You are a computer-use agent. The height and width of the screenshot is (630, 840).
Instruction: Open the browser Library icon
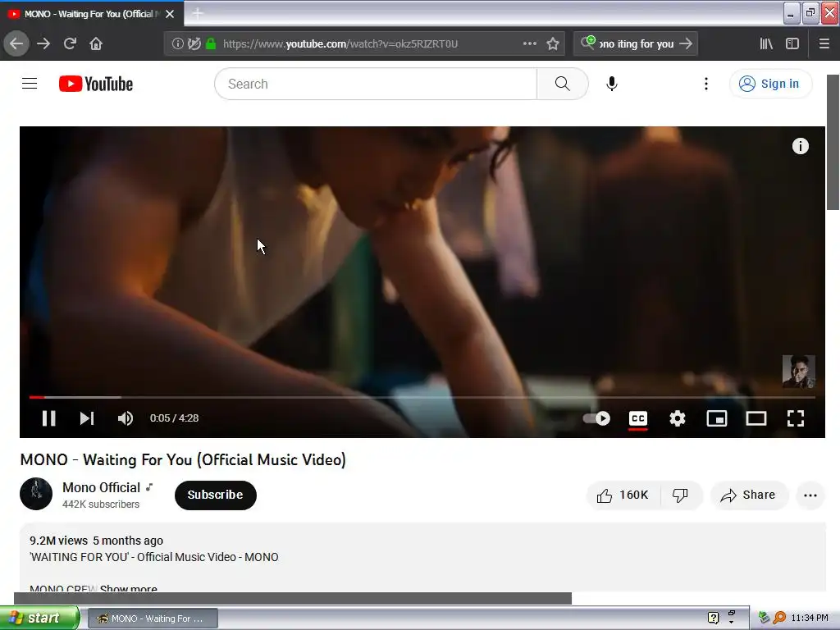click(x=766, y=44)
